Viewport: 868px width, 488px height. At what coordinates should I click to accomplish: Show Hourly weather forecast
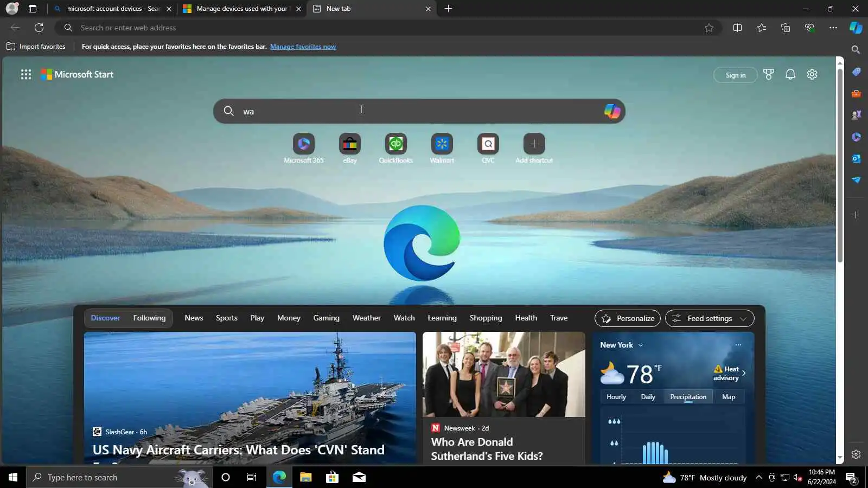pyautogui.click(x=616, y=397)
